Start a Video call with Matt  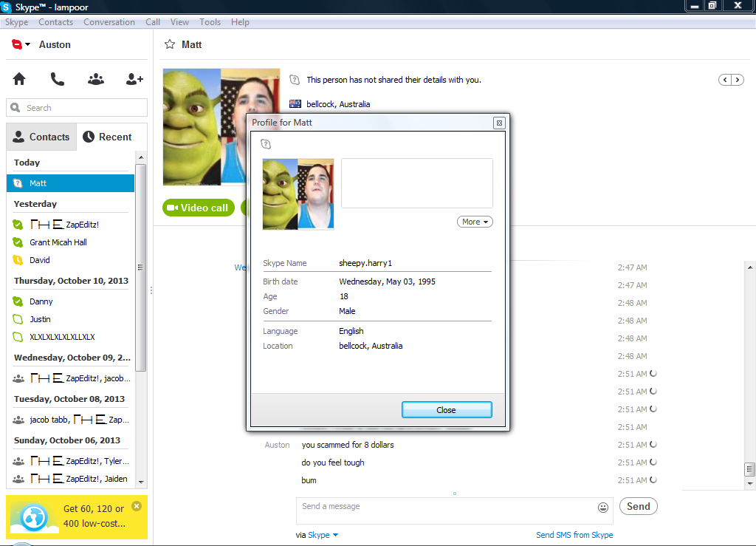point(198,208)
